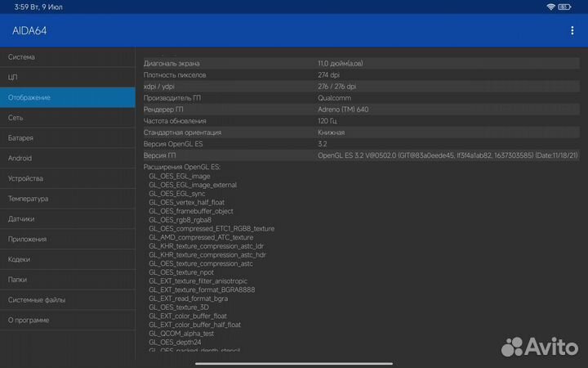The image size is (588, 368).
Task: Open the Android info page
Action: [68, 158]
